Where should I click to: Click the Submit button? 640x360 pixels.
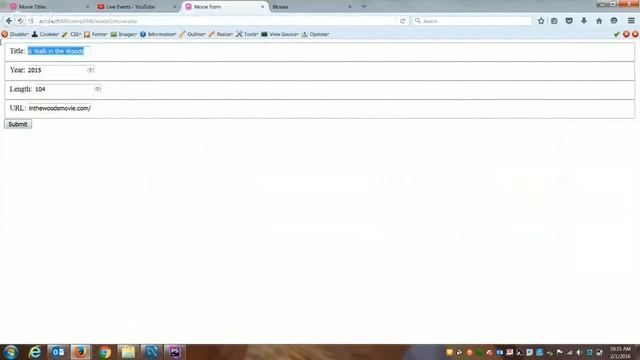tap(18, 124)
